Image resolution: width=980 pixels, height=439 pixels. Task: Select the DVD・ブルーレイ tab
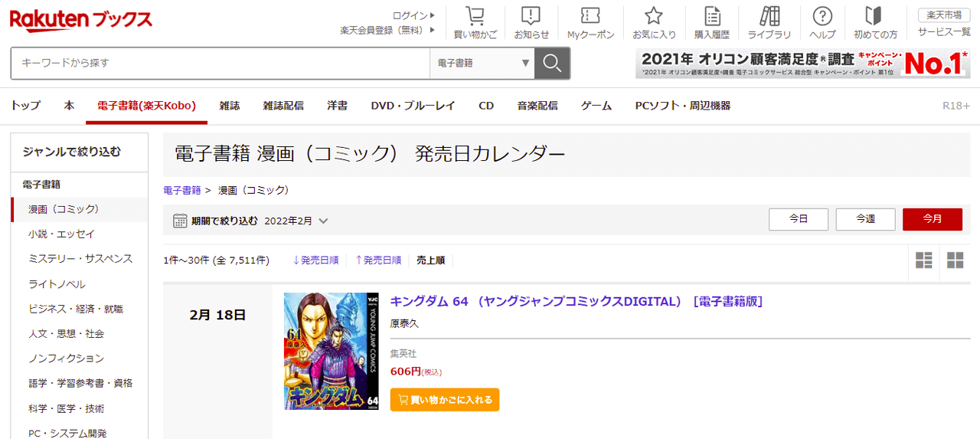[413, 106]
